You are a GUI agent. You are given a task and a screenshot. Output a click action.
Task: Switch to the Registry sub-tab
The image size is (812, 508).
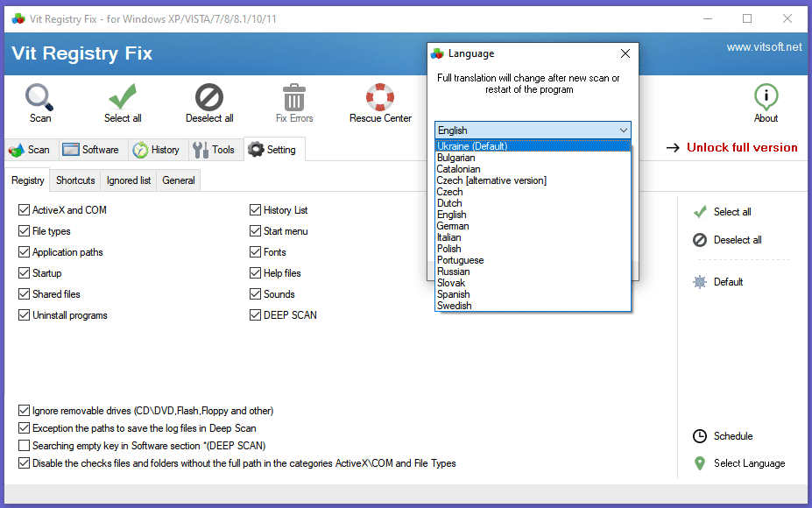[27, 180]
